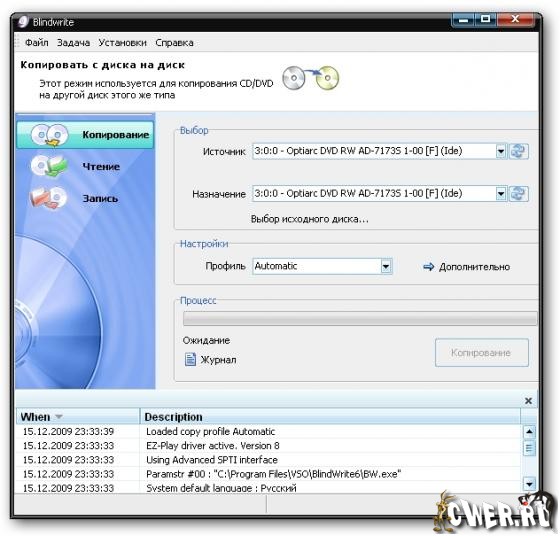Switch to Запись mode label
The image size is (560, 536).
(100, 198)
